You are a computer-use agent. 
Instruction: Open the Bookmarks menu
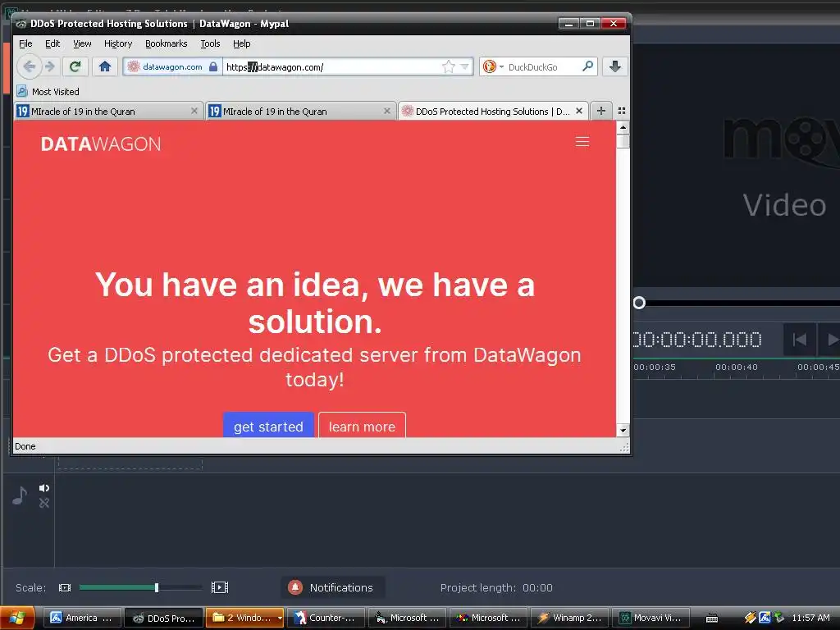tap(166, 43)
